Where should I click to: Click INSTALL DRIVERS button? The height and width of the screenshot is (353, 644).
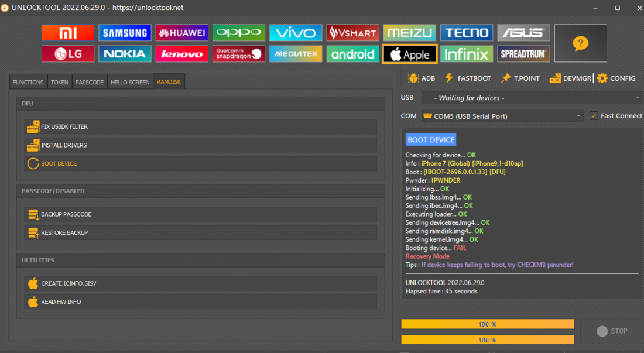point(200,145)
